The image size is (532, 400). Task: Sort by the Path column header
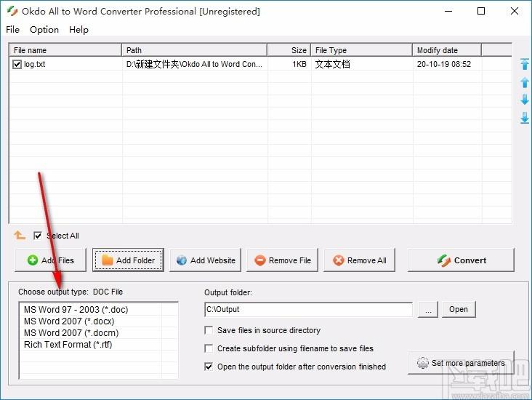click(x=194, y=50)
